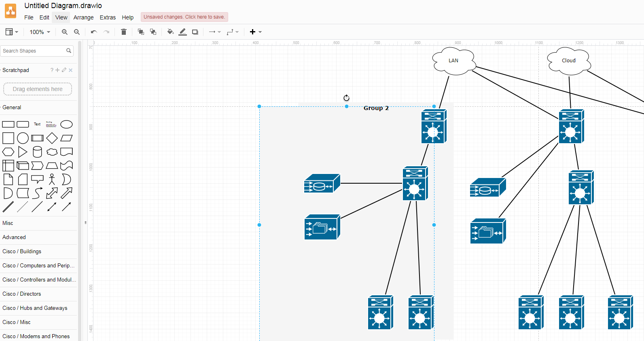Open the waypoints style dropdown
This screenshot has height=341, width=644.
pyautogui.click(x=233, y=32)
